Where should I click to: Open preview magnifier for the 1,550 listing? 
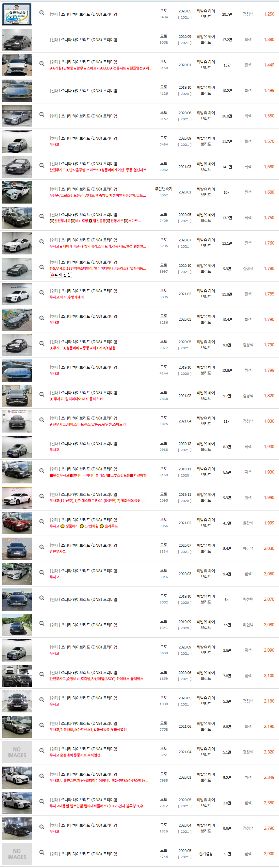(42, 114)
